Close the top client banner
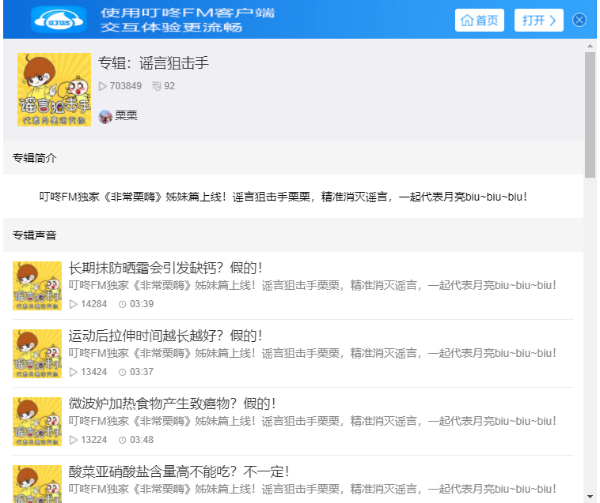600x503 pixels. [579, 20]
